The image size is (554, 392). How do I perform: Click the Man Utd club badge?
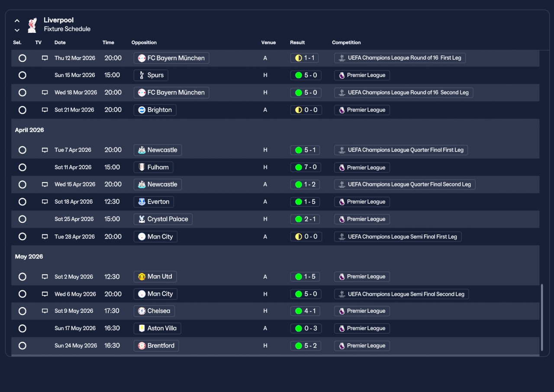tap(142, 276)
